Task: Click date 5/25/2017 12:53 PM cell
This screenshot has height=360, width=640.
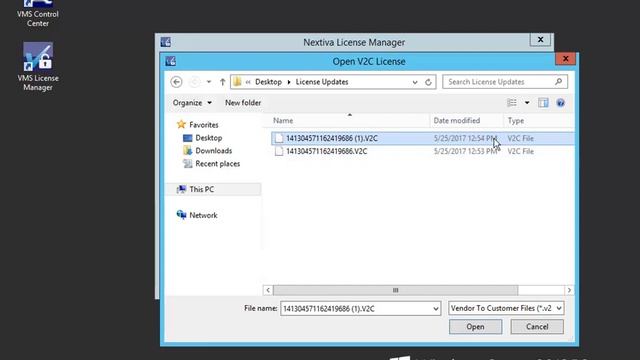Action: (465, 151)
